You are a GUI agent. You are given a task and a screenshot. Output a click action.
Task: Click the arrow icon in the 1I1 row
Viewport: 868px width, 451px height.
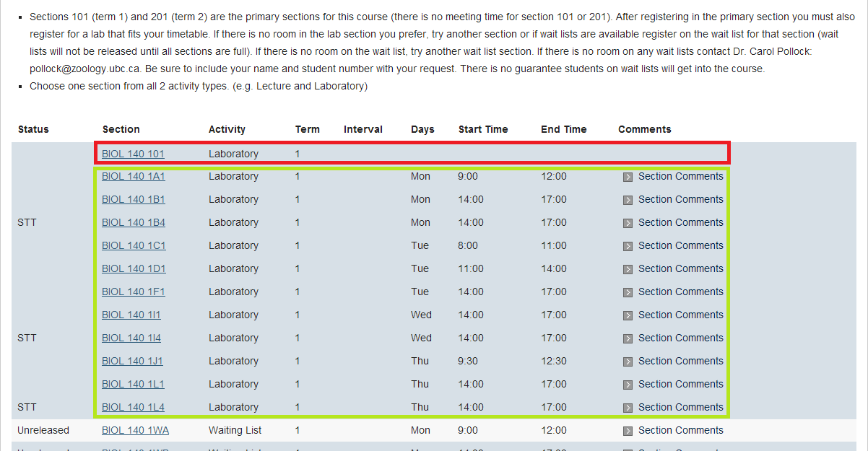coord(628,315)
